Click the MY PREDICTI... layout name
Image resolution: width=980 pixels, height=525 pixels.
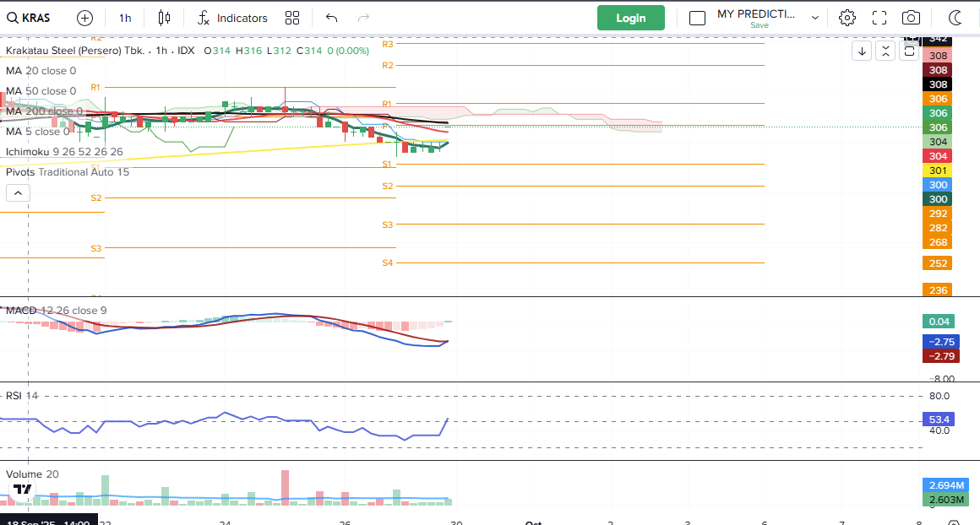coord(755,14)
